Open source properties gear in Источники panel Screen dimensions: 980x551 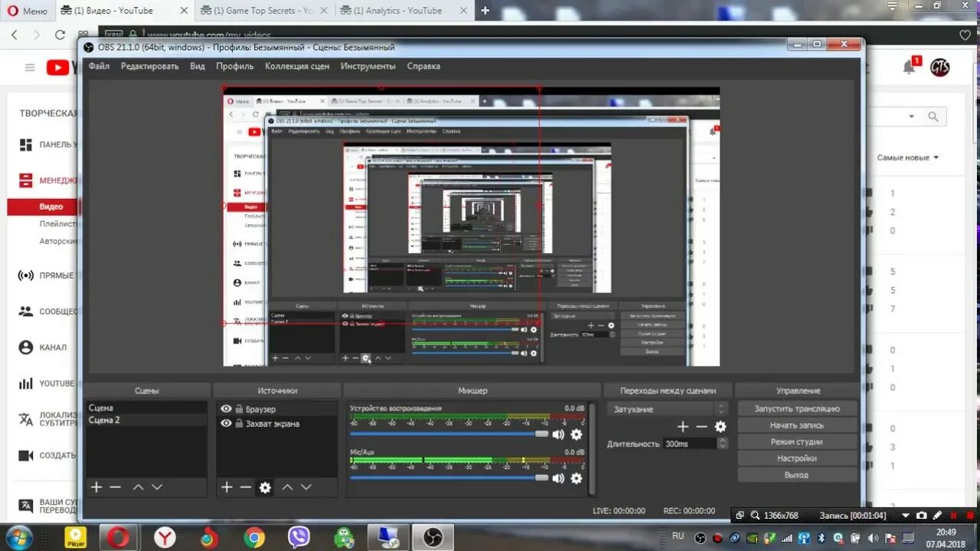pyautogui.click(x=265, y=487)
